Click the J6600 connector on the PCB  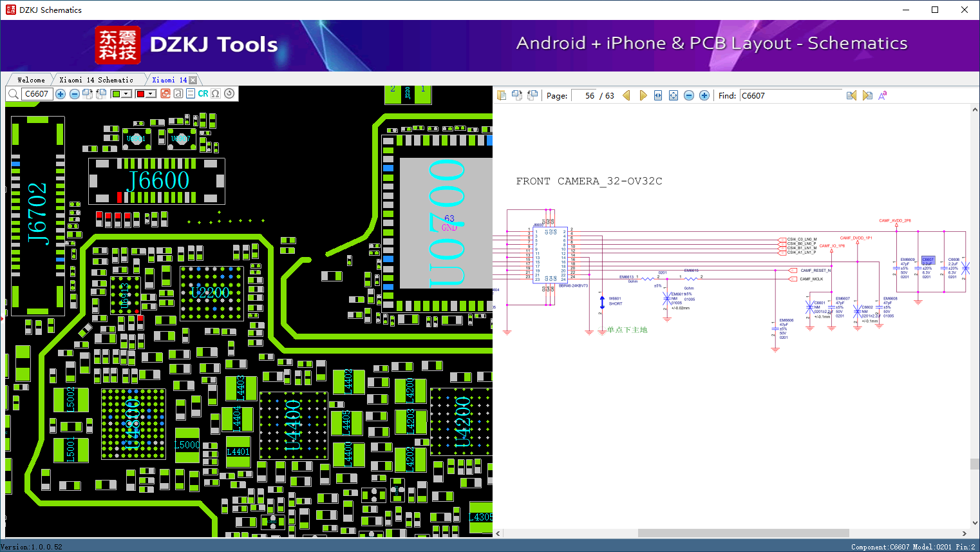click(156, 181)
